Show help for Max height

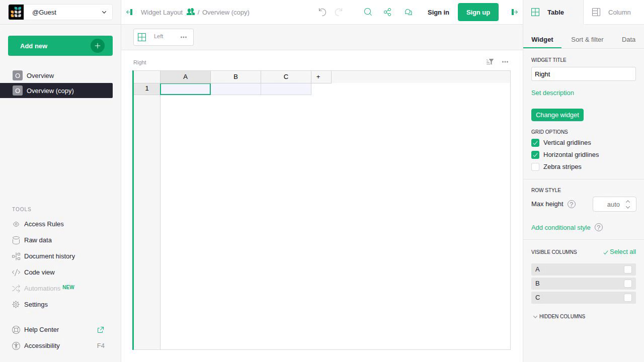571,204
